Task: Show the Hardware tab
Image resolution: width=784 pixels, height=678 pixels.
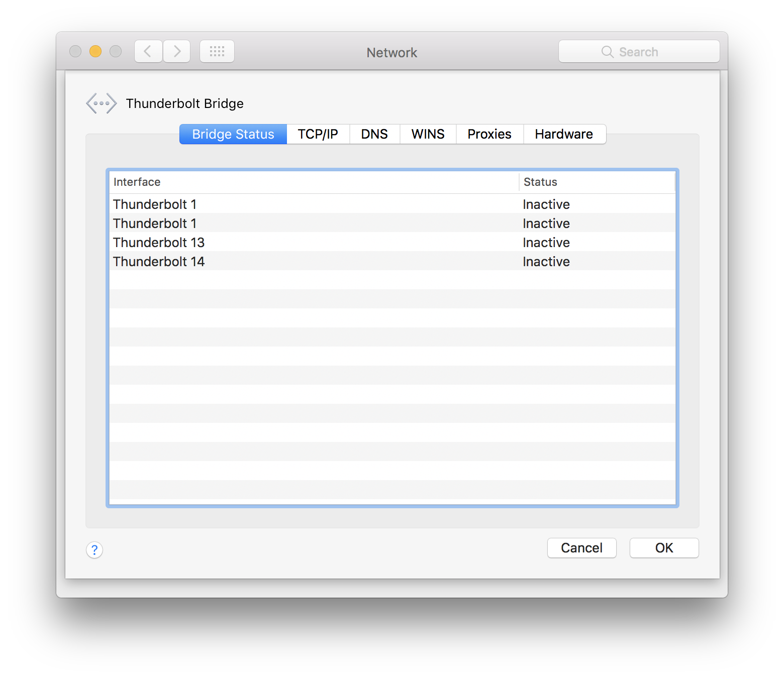Action: click(x=564, y=134)
